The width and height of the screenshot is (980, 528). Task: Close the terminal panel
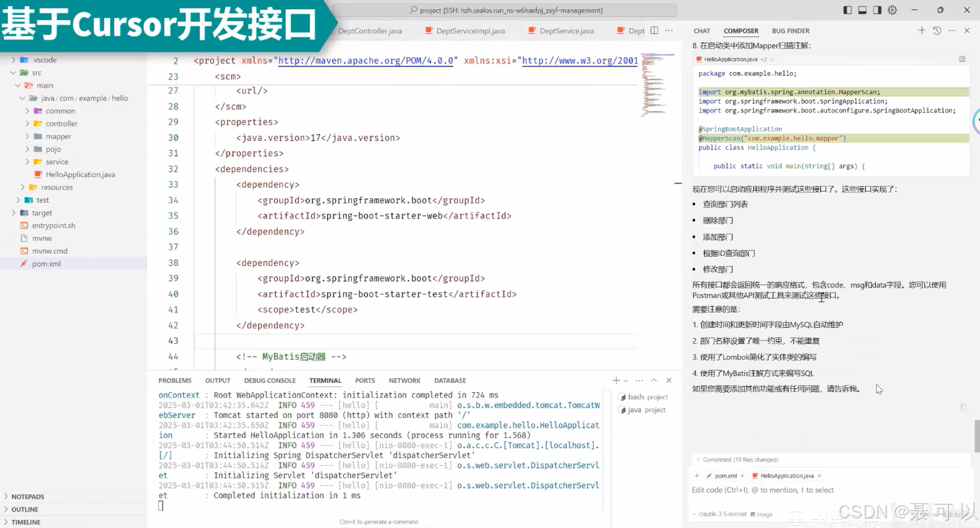(669, 380)
